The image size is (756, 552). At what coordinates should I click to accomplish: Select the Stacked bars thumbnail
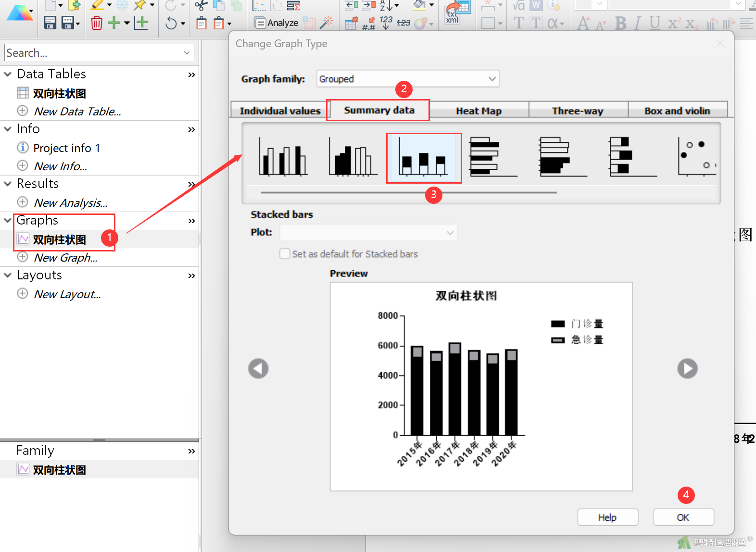[424, 158]
